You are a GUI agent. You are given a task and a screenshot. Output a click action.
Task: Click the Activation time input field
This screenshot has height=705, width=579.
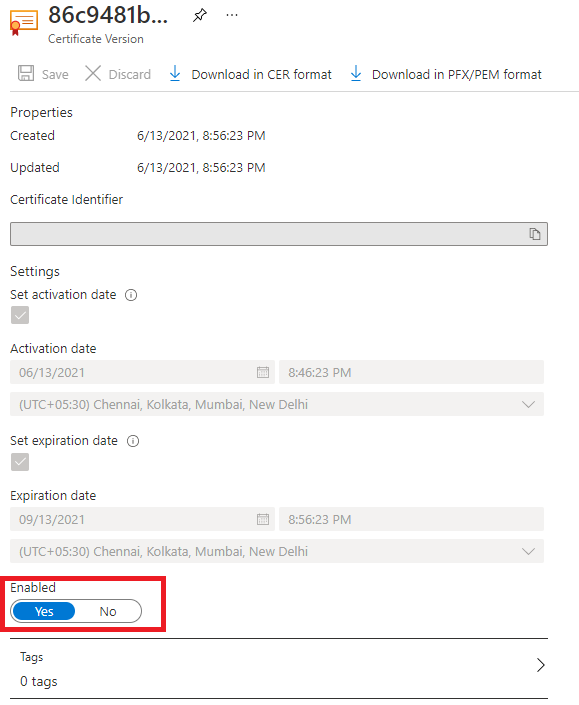(411, 372)
